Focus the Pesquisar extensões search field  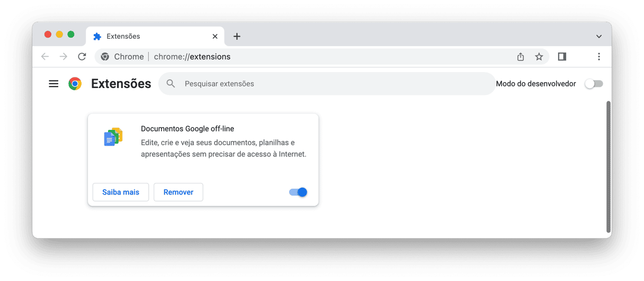327,84
